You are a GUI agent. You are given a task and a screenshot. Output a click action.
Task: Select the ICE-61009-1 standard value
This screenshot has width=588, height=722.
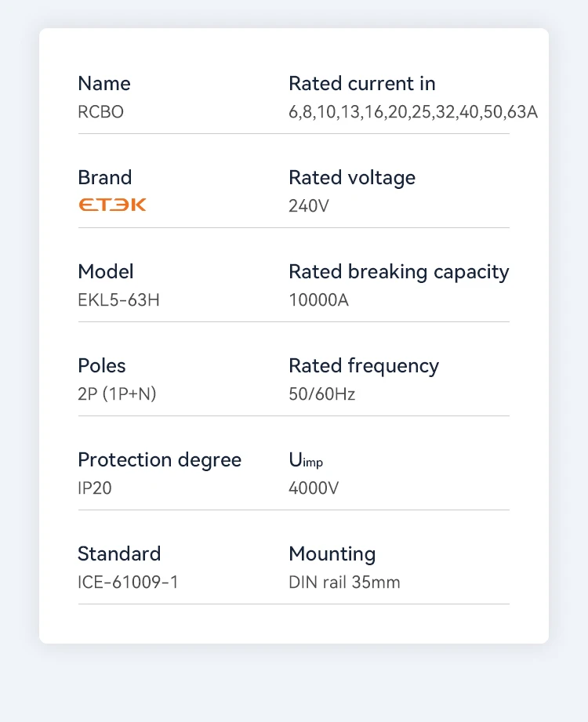128,582
